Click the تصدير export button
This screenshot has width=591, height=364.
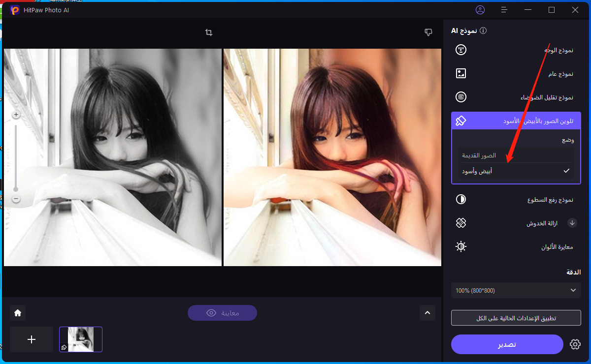[x=507, y=344]
